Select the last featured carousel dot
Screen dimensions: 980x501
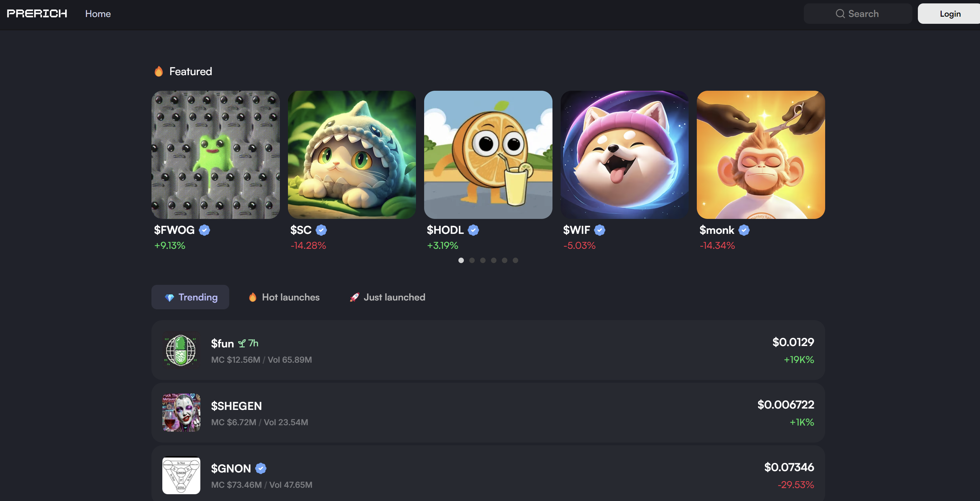pyautogui.click(x=515, y=260)
